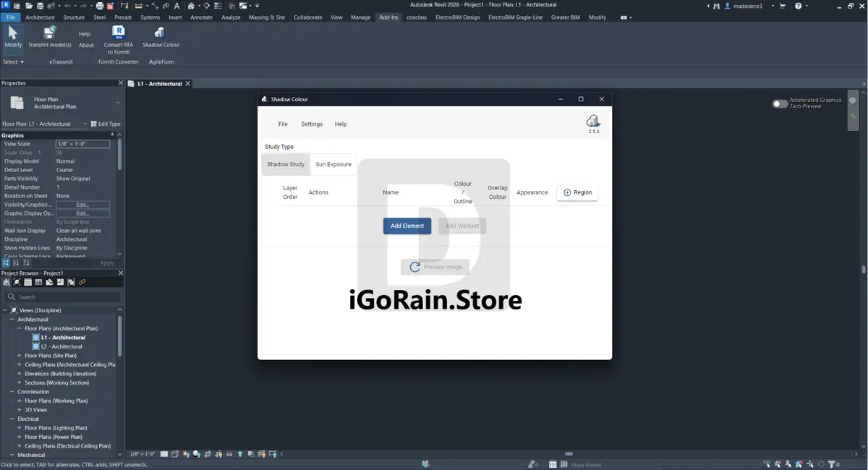Open Help menu in Shadow Colour window

[341, 124]
